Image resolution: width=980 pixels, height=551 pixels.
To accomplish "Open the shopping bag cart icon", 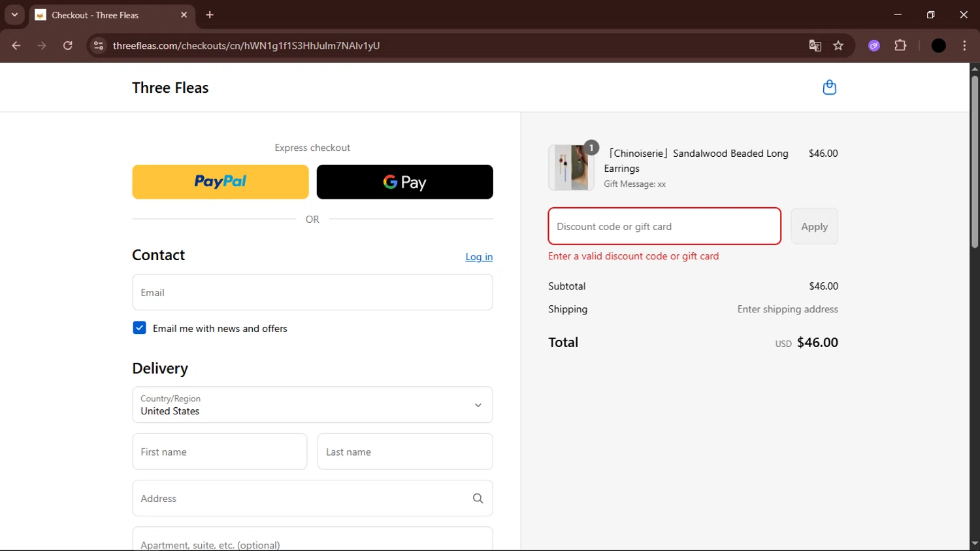I will (x=829, y=87).
